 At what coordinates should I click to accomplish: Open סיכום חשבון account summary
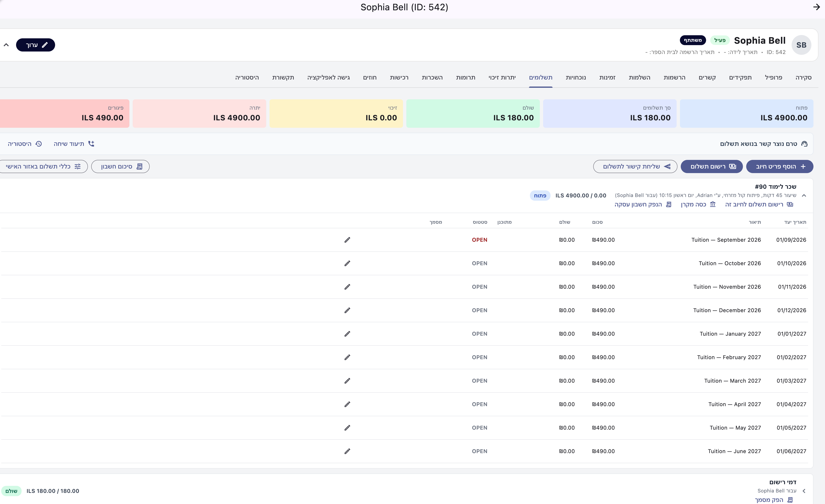pos(120,166)
